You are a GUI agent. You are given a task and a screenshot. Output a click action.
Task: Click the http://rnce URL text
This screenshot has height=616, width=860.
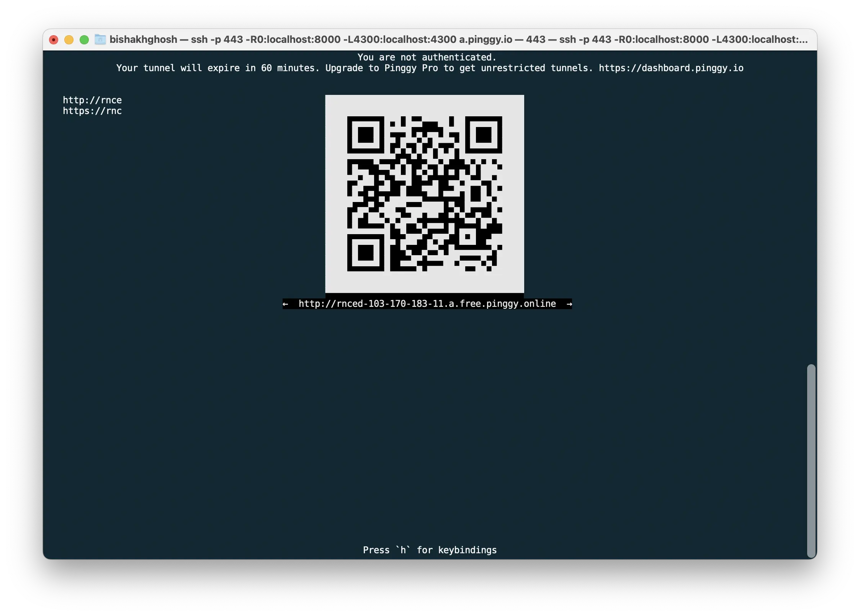pyautogui.click(x=92, y=99)
